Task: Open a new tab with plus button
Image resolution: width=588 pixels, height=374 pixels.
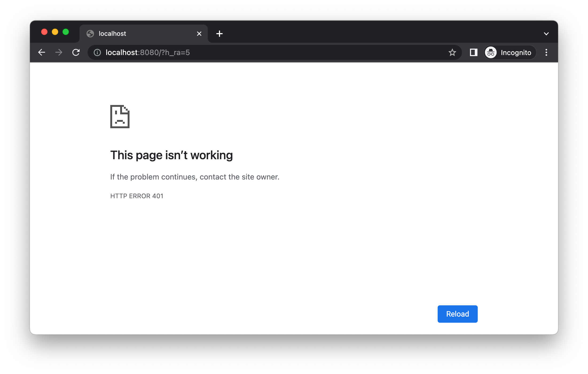Action: coord(219,34)
